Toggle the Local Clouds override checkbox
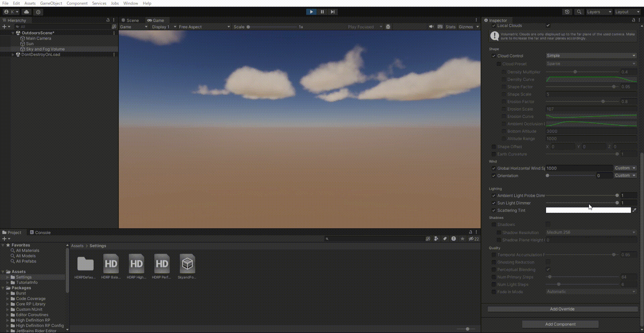The height and width of the screenshot is (333, 644). coord(493,26)
